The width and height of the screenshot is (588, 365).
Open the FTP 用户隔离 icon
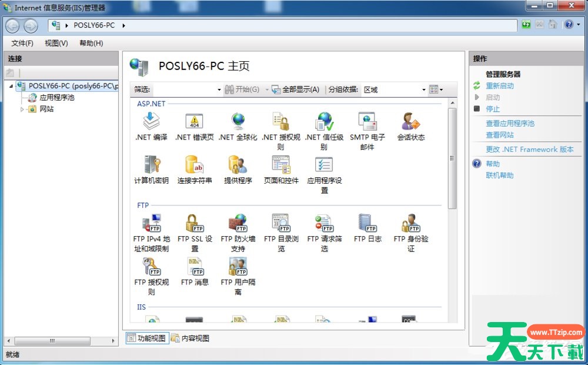[x=238, y=267]
